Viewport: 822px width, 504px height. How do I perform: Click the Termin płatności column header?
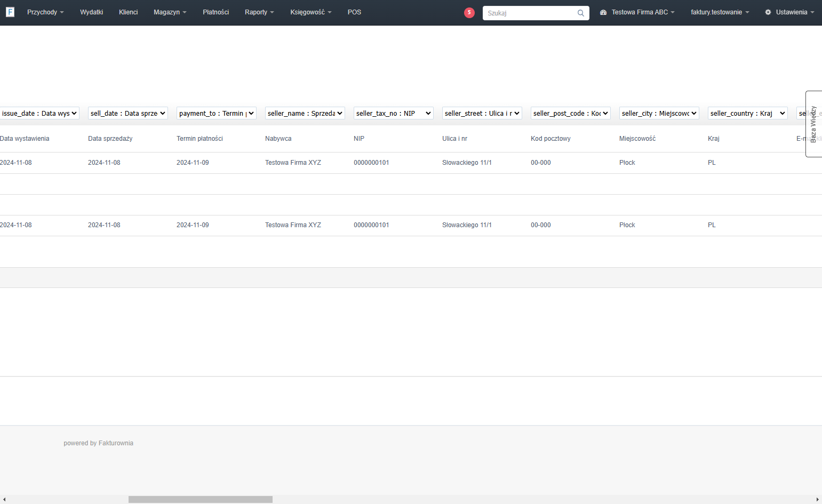[199, 139]
